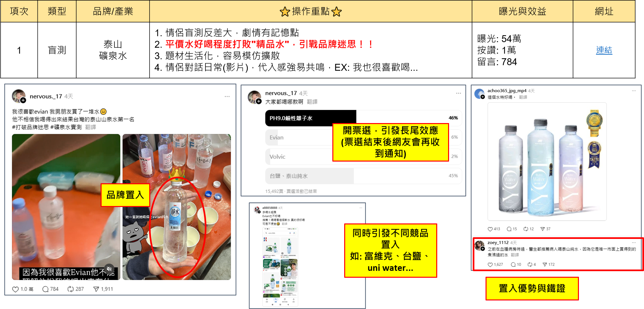
Task: Click the 泰山 礦泉水 brand cell
Action: [113, 50]
